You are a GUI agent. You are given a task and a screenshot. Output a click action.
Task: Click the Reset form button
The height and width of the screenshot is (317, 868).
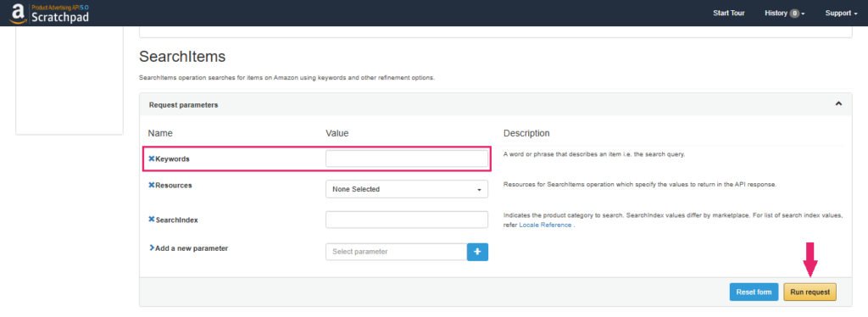[x=754, y=292]
